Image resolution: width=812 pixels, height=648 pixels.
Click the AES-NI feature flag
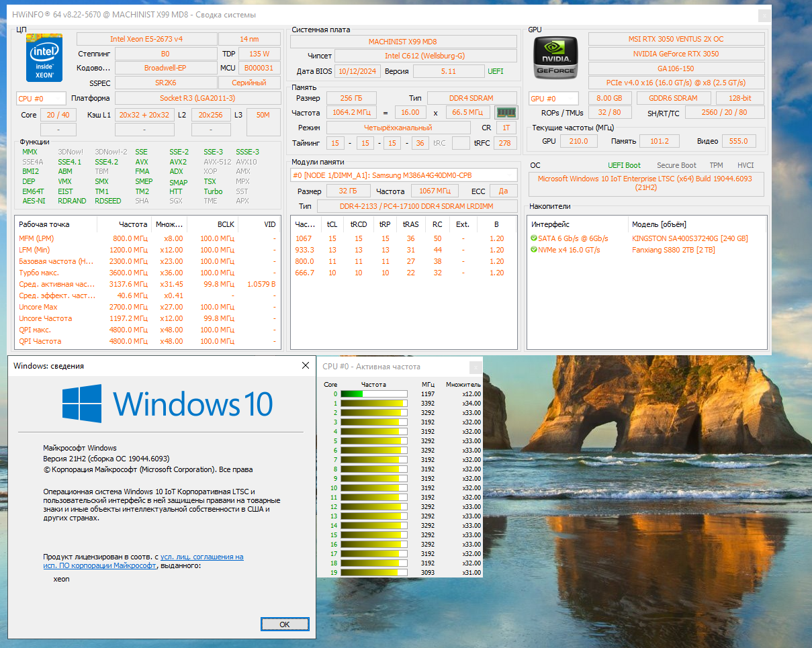click(x=34, y=201)
